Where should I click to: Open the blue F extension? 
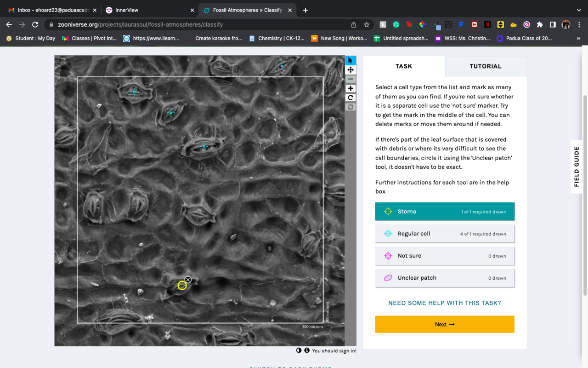[x=461, y=24]
